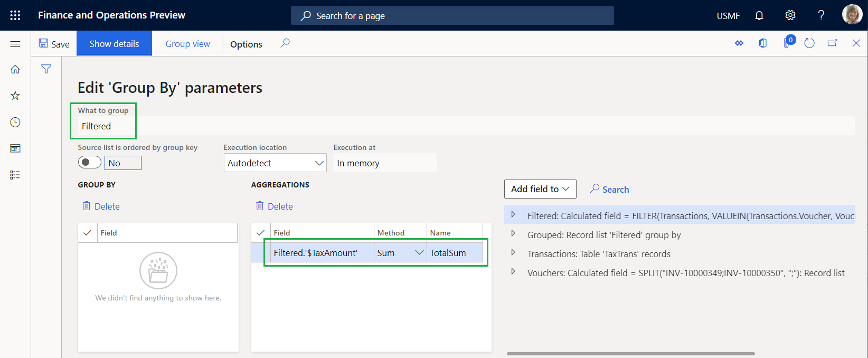The height and width of the screenshot is (358, 868).
Task: Open user profile avatar
Action: click(852, 15)
